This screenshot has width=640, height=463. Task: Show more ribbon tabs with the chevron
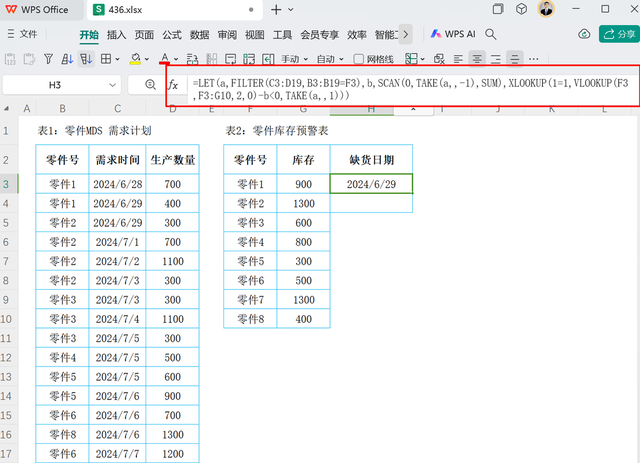click(405, 34)
